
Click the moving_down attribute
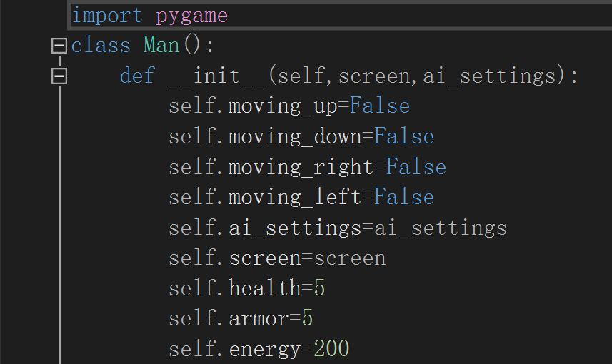(x=295, y=136)
